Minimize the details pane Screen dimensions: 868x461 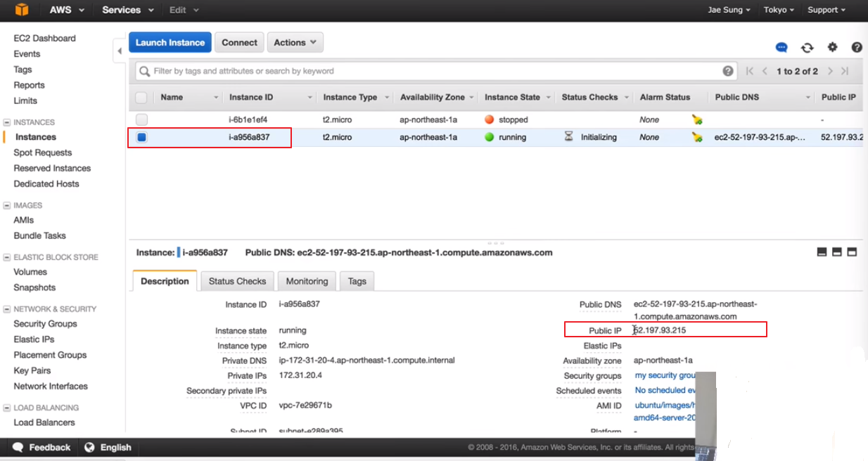coord(822,252)
